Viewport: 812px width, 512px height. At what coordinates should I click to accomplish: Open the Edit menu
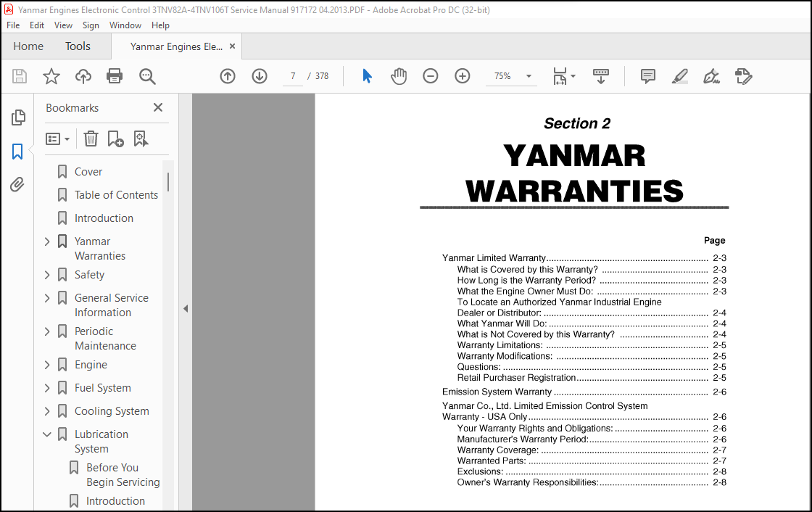37,25
